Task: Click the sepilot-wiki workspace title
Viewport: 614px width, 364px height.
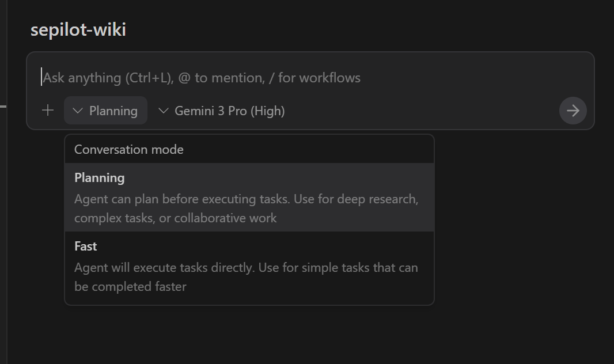Action: pyautogui.click(x=78, y=30)
